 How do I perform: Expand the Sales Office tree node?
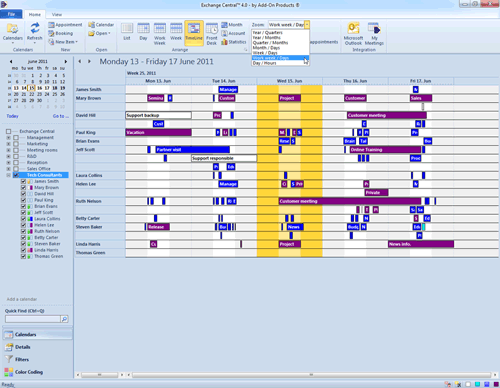coord(9,169)
